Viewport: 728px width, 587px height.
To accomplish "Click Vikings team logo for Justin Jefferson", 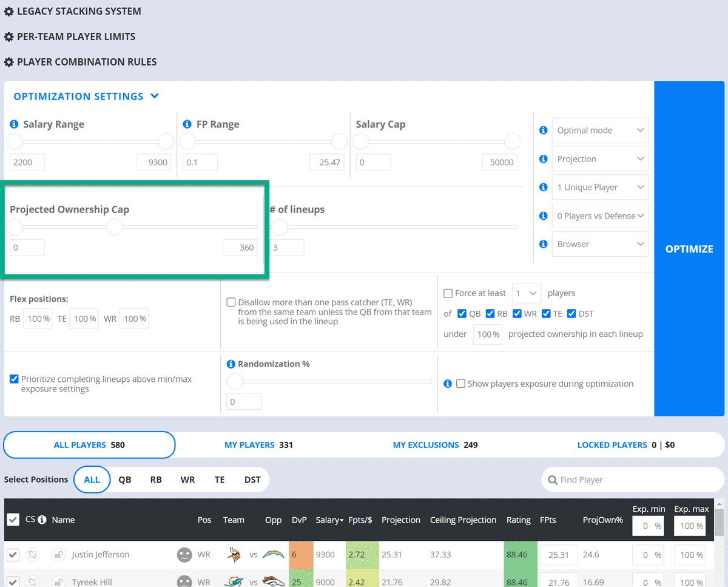I will coord(234,554).
